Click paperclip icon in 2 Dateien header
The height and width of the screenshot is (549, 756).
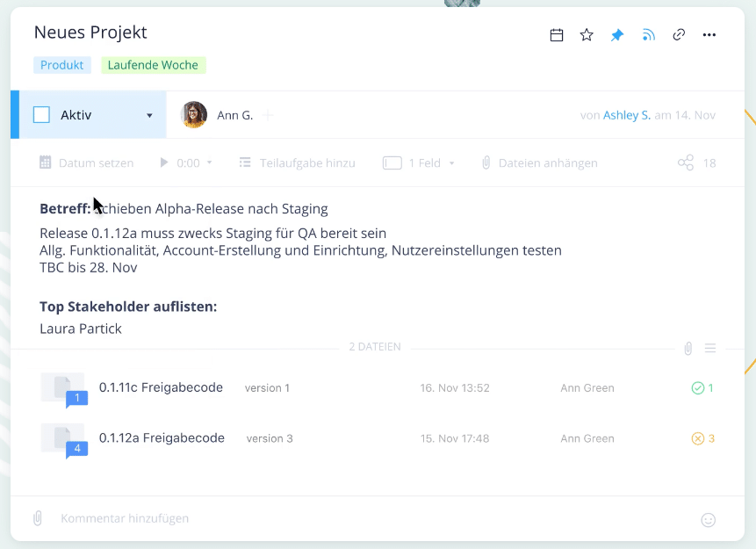click(688, 349)
